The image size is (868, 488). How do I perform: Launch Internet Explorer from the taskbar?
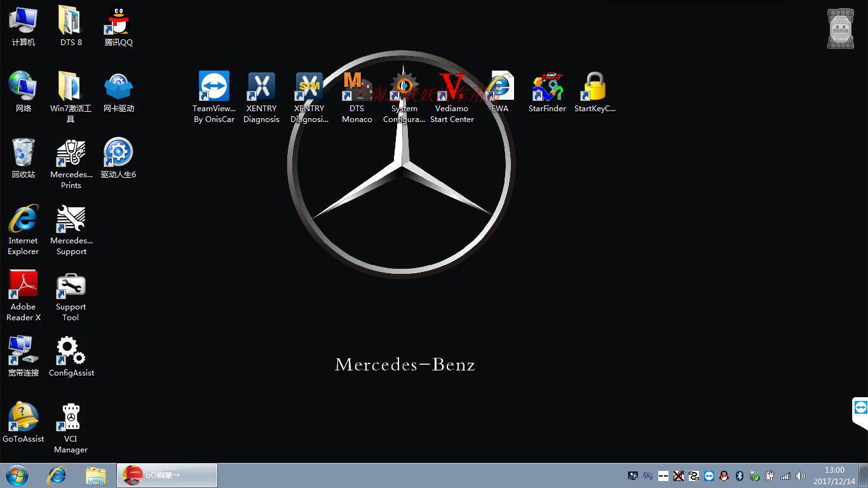click(x=57, y=475)
